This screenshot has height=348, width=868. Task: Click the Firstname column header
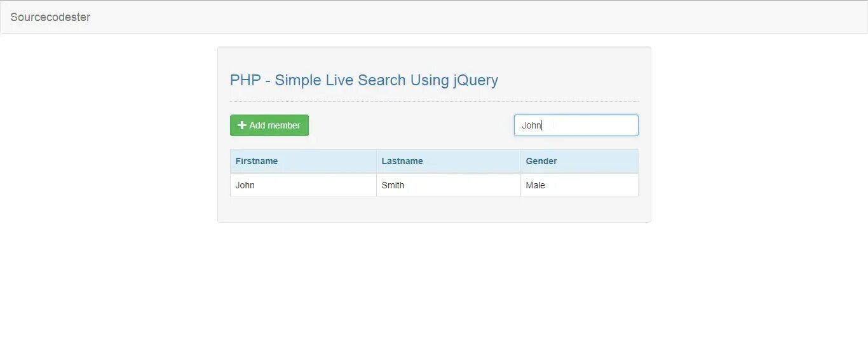(257, 161)
